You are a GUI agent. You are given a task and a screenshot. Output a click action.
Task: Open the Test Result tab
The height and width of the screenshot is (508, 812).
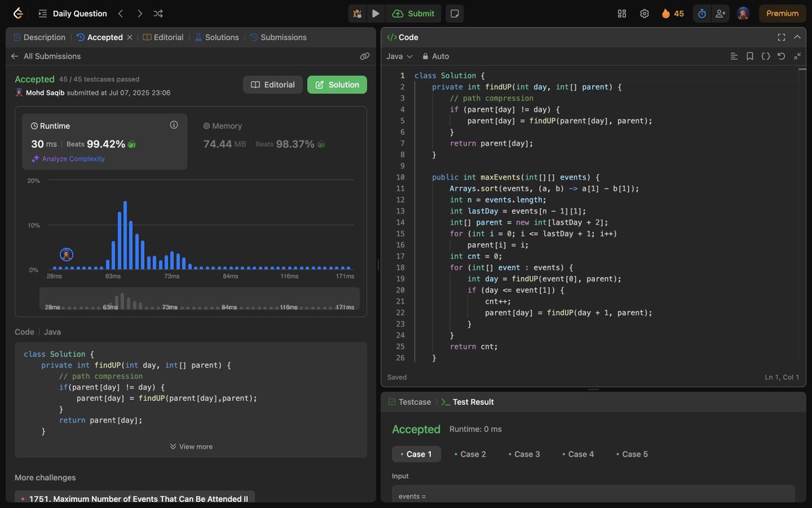click(468, 402)
